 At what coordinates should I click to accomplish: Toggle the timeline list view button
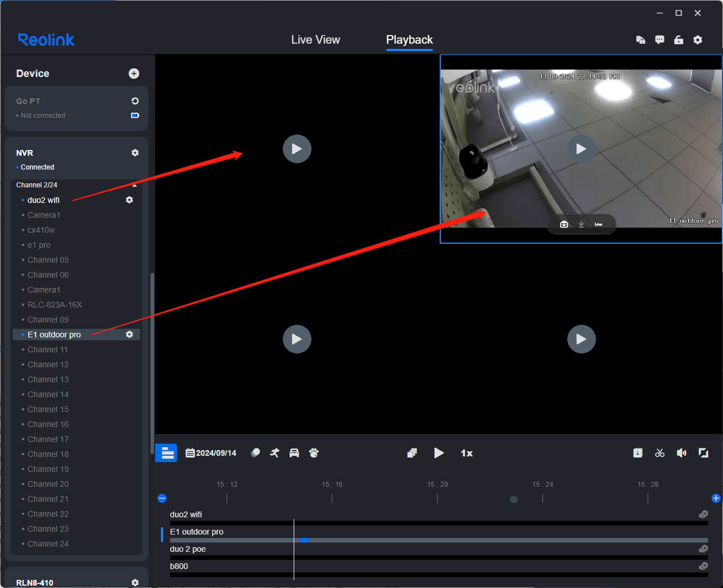click(166, 452)
